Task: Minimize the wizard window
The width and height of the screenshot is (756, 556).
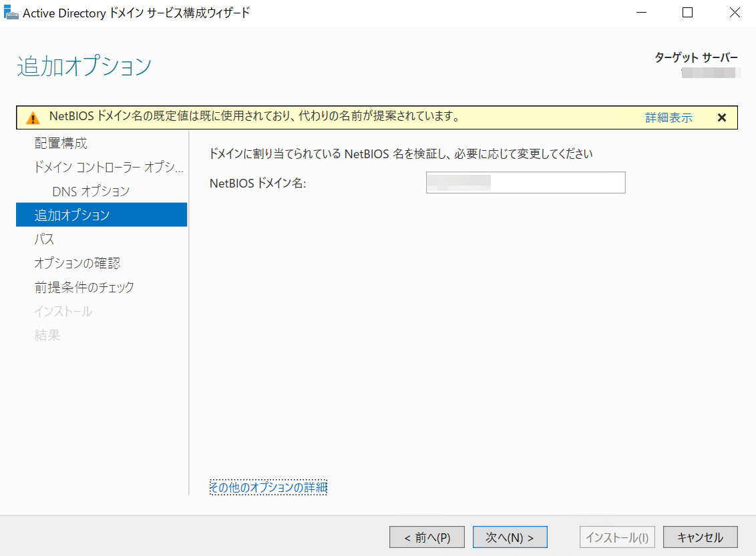Action: pyautogui.click(x=641, y=13)
